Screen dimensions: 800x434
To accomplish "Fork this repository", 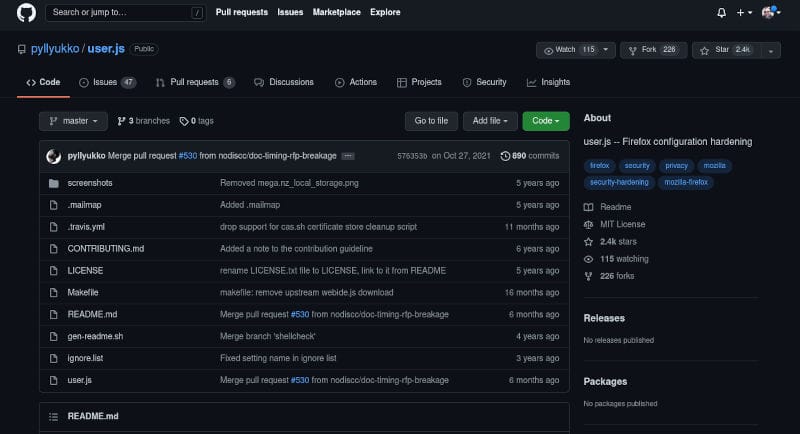I will click(653, 50).
